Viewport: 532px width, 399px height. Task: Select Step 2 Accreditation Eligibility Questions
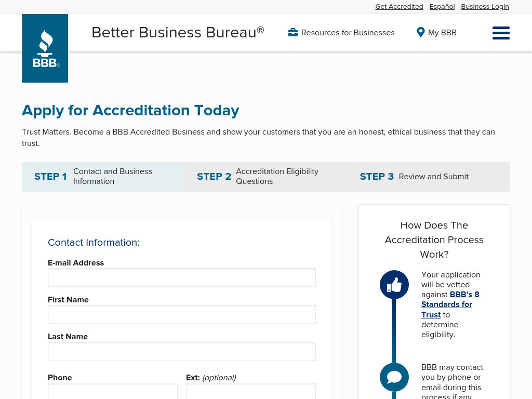pyautogui.click(x=266, y=177)
